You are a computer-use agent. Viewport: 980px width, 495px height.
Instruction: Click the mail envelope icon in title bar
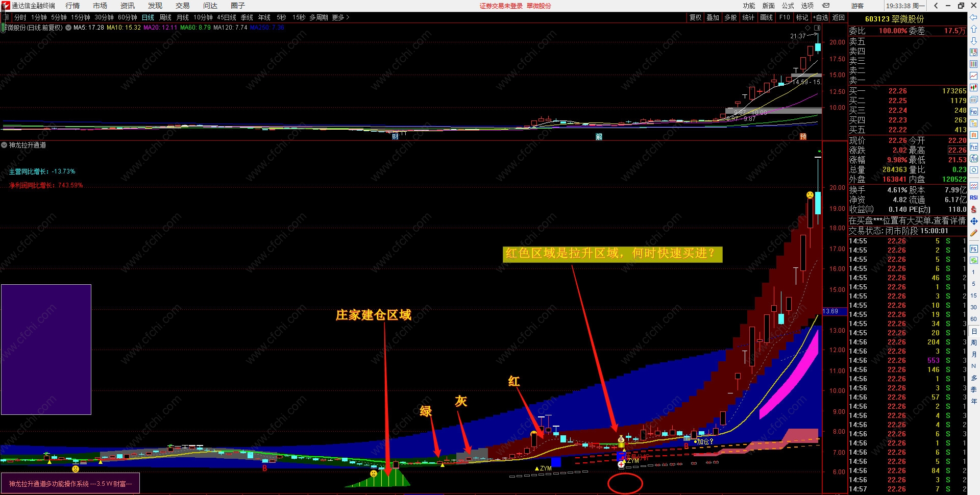[826, 6]
